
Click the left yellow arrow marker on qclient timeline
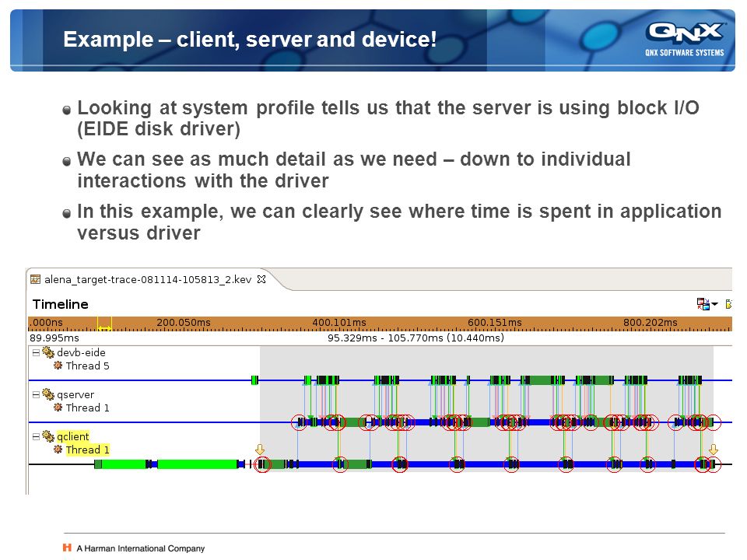(x=260, y=449)
